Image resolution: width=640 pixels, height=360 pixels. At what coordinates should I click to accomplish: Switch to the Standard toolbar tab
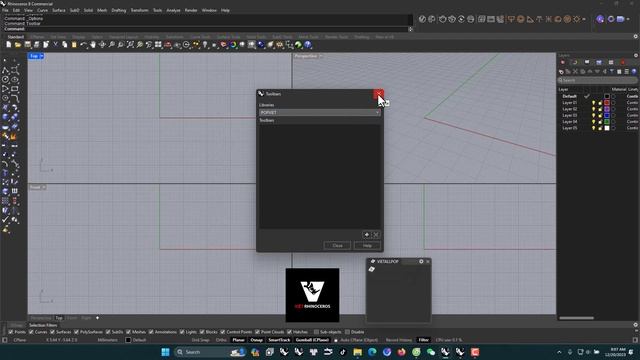[x=16, y=37]
